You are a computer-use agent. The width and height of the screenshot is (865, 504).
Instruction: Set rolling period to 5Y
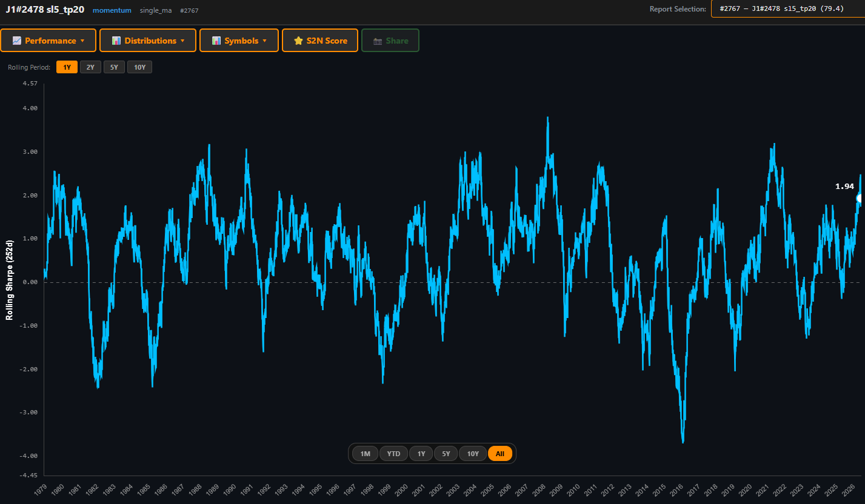pyautogui.click(x=114, y=67)
